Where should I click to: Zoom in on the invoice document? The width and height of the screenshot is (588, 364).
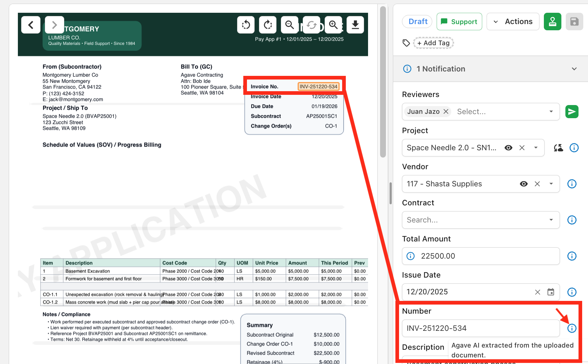333,25
